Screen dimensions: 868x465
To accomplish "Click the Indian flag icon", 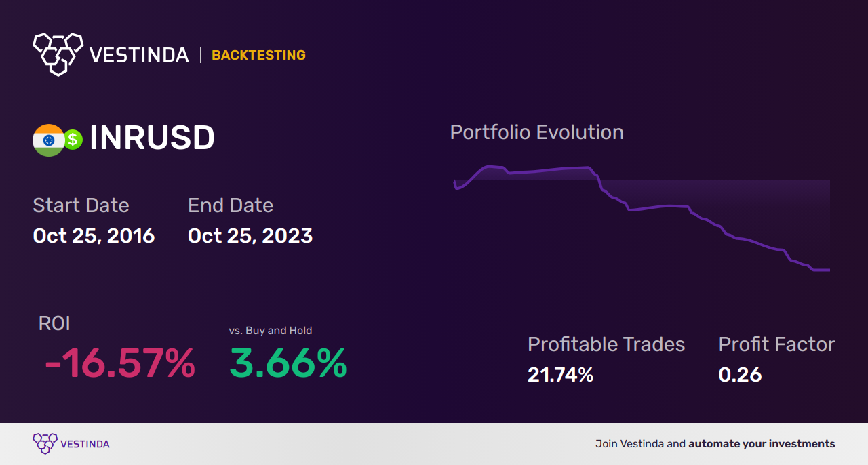I will pos(48,140).
